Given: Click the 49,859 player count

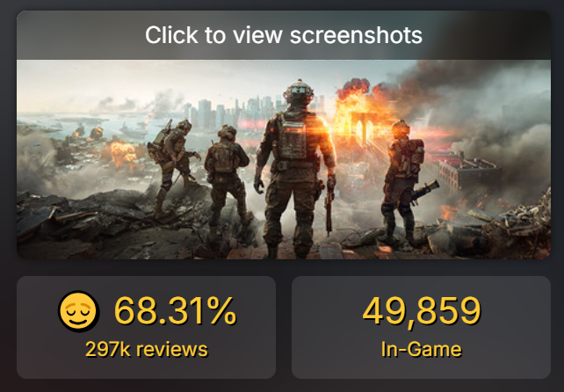Looking at the screenshot, I should coord(422,311).
